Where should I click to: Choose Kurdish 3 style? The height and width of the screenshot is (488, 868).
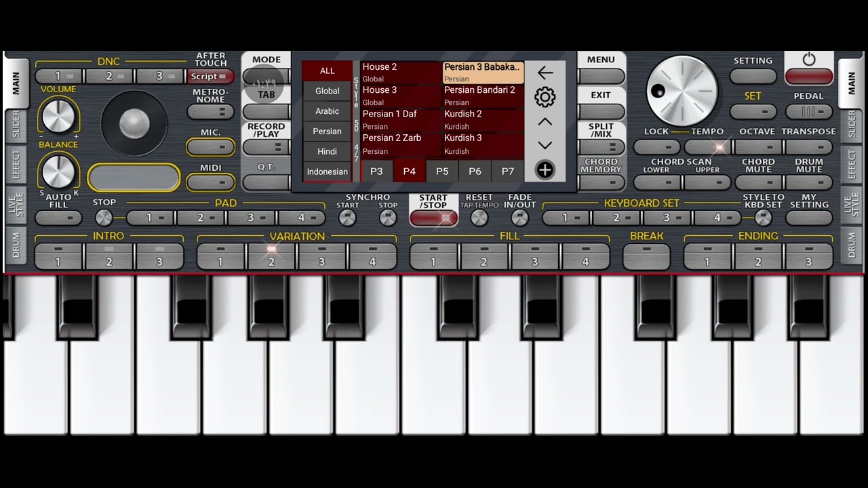point(484,144)
